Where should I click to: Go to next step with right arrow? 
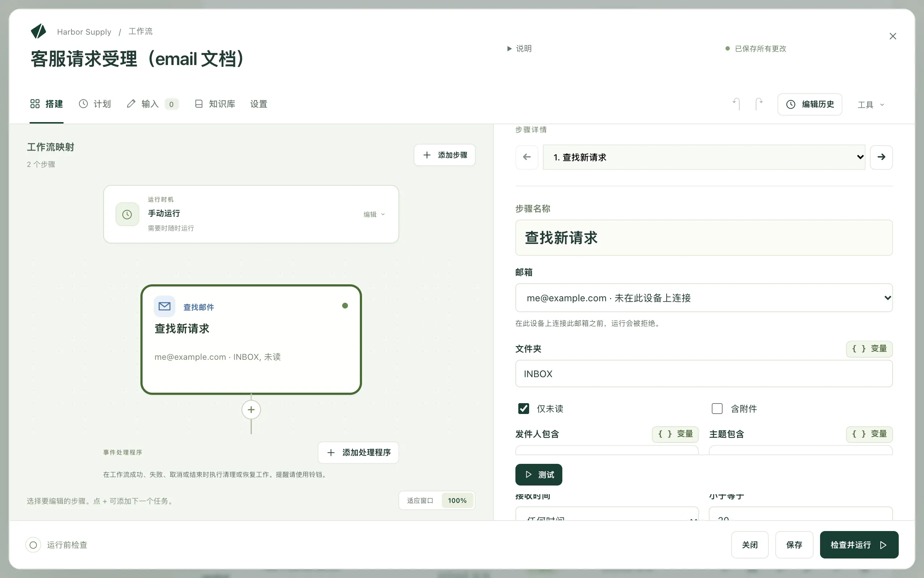(x=881, y=157)
